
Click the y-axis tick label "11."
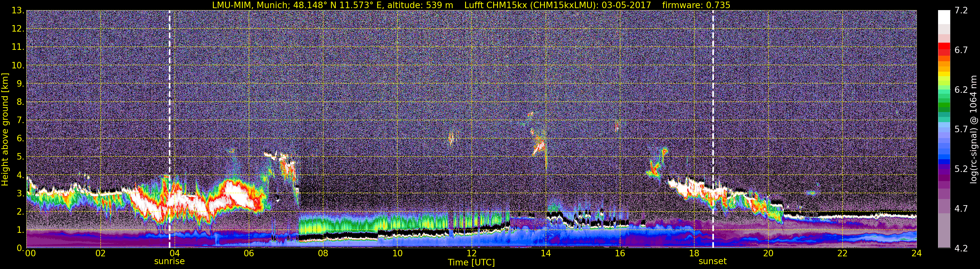(18, 47)
